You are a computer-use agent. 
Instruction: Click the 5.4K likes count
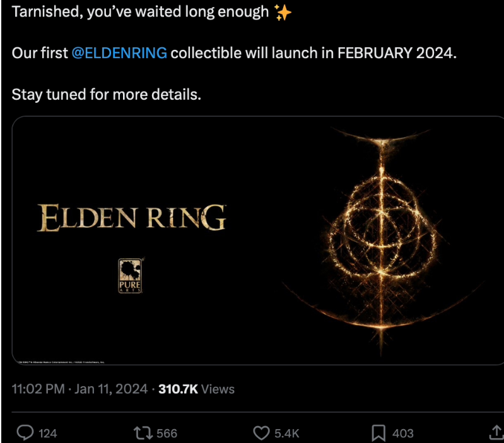pos(287,434)
